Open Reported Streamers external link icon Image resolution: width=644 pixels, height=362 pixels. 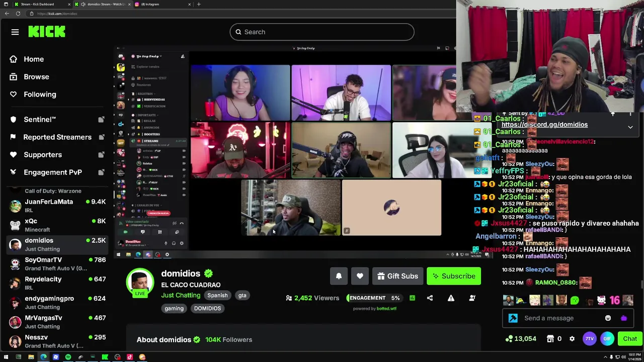(101, 137)
